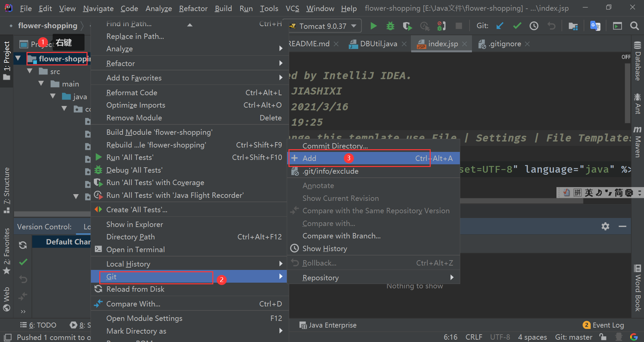This screenshot has width=644, height=342.
Task: Open the Ant tool window
Action: coord(638,104)
